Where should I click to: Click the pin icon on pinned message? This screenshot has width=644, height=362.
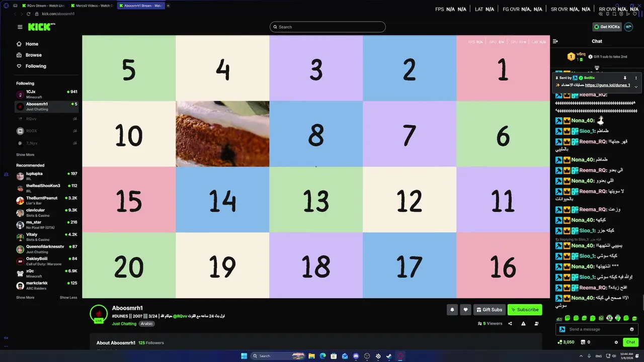625,78
